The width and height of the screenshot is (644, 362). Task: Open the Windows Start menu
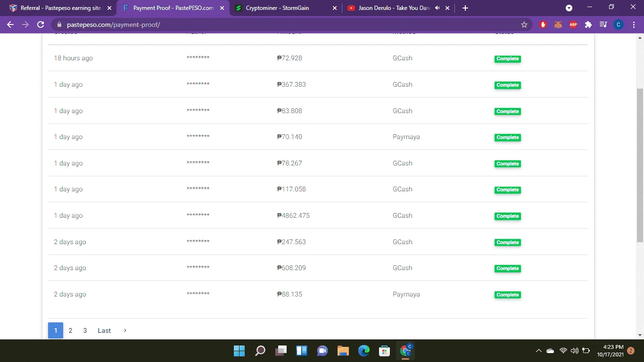click(239, 351)
